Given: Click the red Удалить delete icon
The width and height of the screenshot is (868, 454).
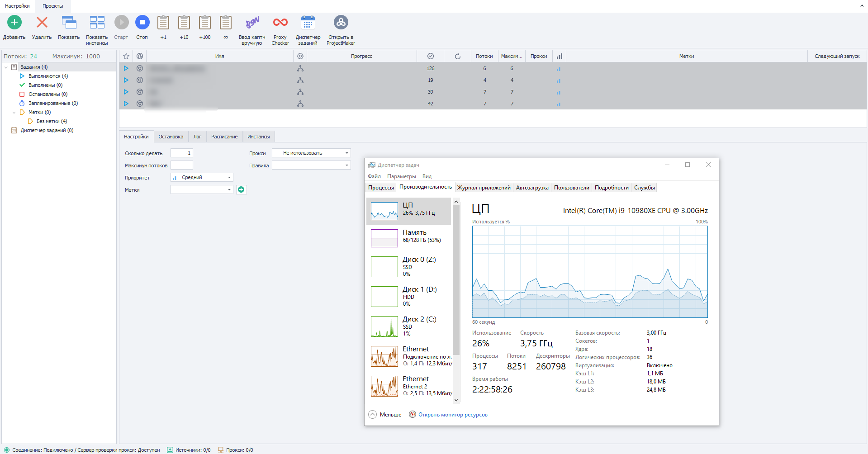Looking at the screenshot, I should pos(42,23).
